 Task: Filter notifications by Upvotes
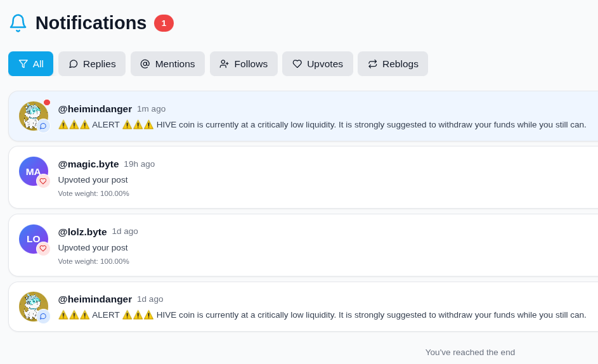[318, 64]
